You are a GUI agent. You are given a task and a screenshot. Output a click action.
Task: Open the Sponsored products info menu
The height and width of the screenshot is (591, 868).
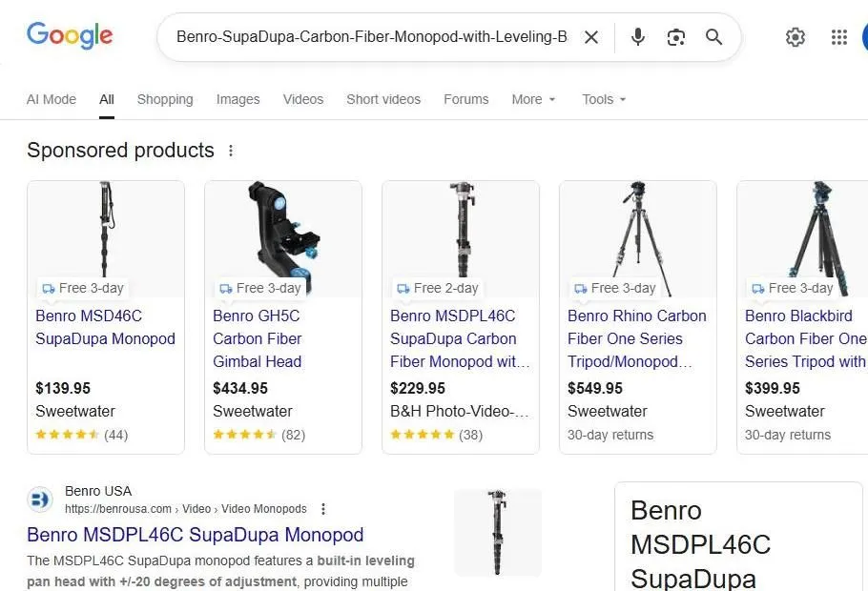click(x=231, y=151)
